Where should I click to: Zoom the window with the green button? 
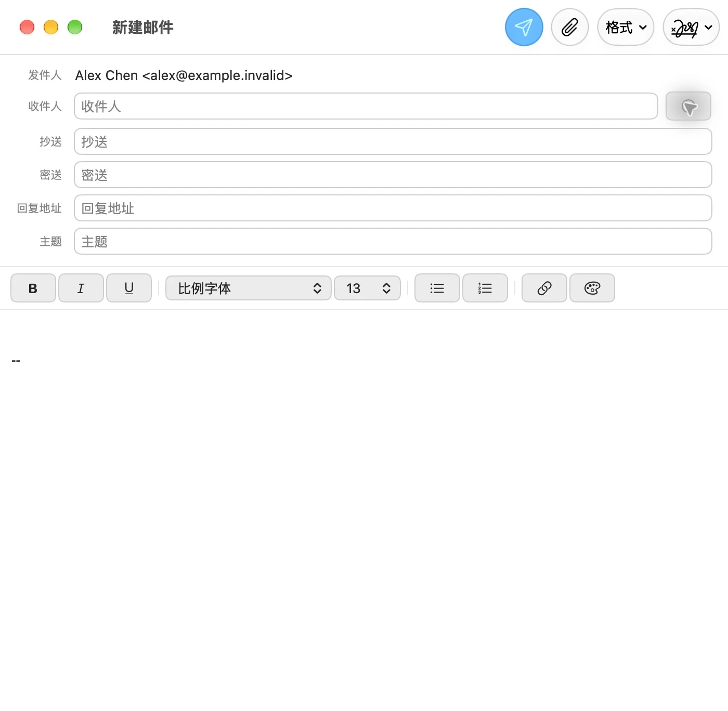[x=75, y=27]
